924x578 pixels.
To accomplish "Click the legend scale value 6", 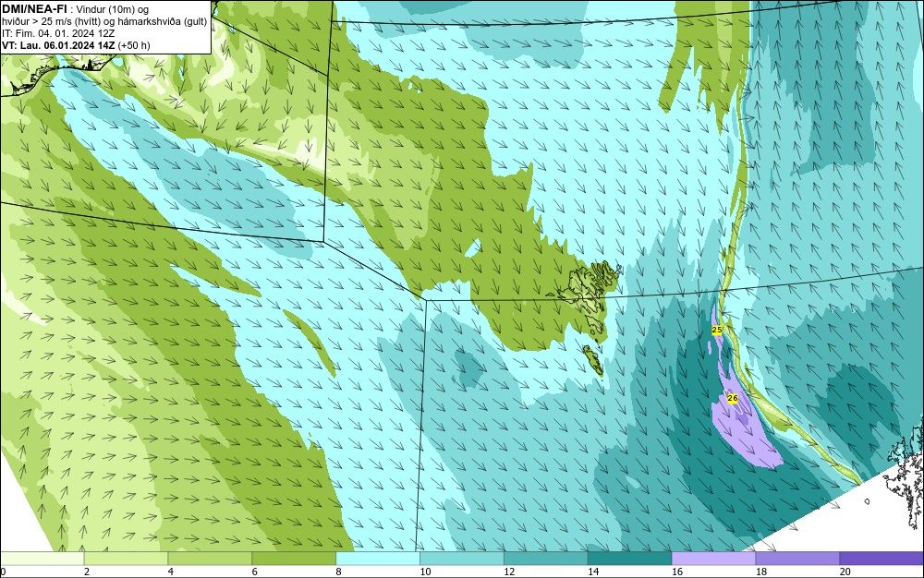I will click(255, 572).
